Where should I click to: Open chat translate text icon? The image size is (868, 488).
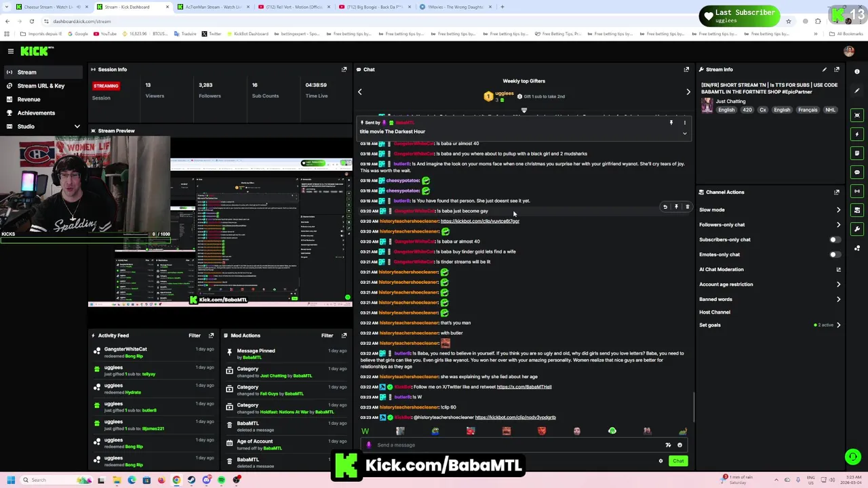coord(668,445)
